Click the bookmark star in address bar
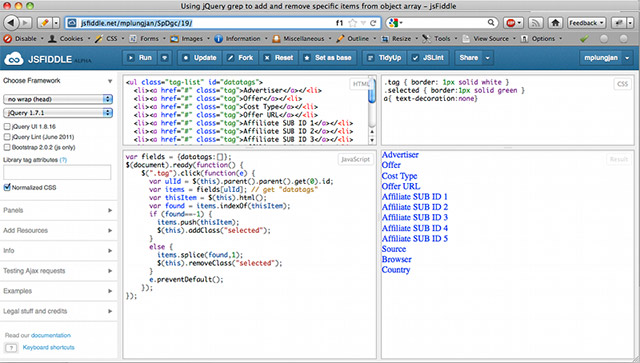This screenshot has height=363, width=640. pyautogui.click(x=352, y=23)
